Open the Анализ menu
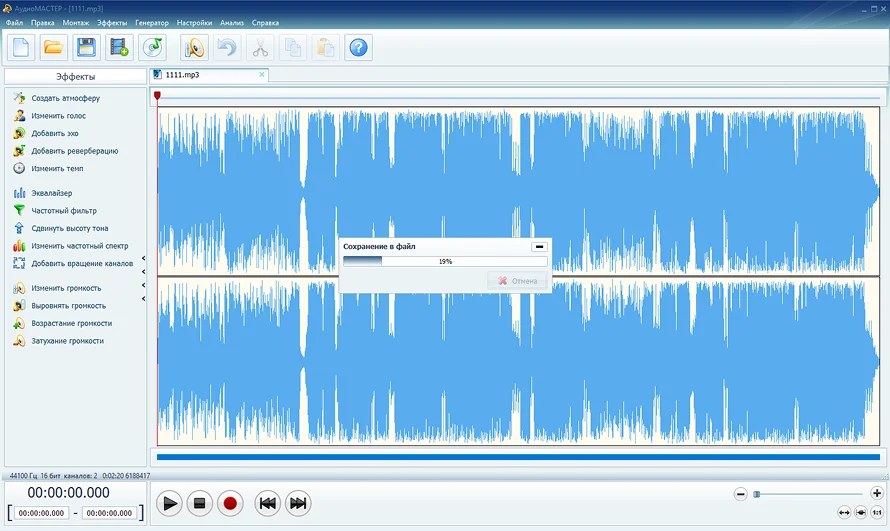 [232, 23]
